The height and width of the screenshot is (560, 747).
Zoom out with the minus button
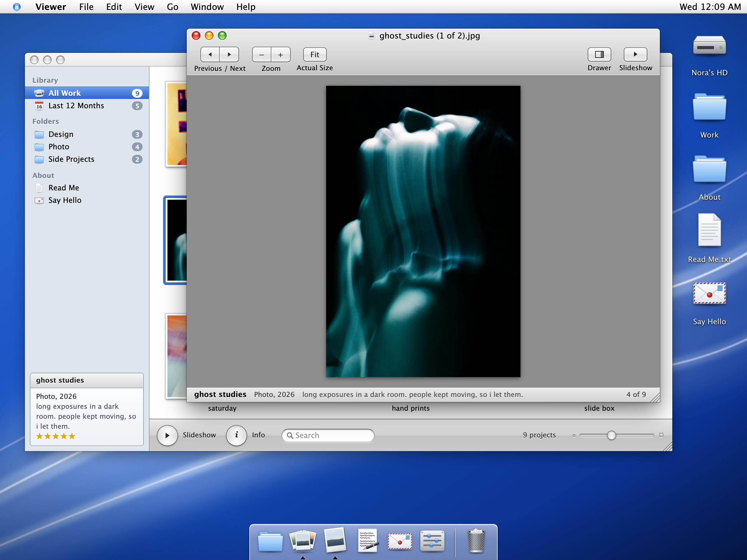coord(261,55)
